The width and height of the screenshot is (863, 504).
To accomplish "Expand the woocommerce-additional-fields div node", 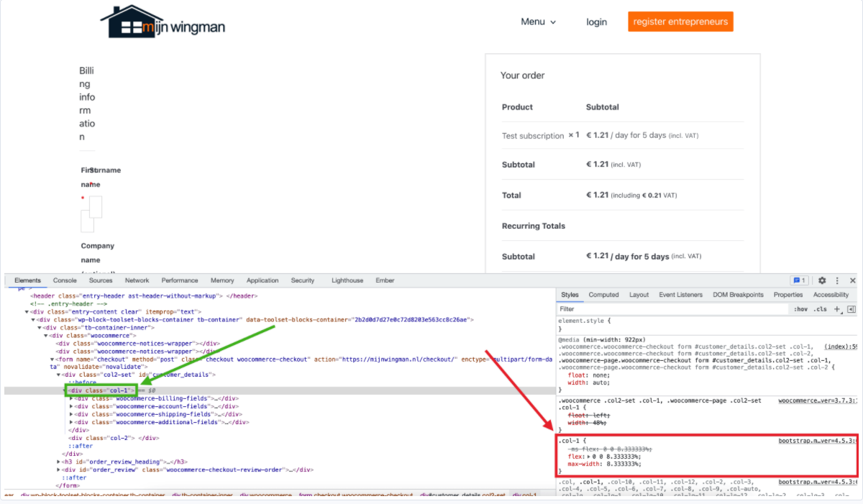I will point(71,422).
